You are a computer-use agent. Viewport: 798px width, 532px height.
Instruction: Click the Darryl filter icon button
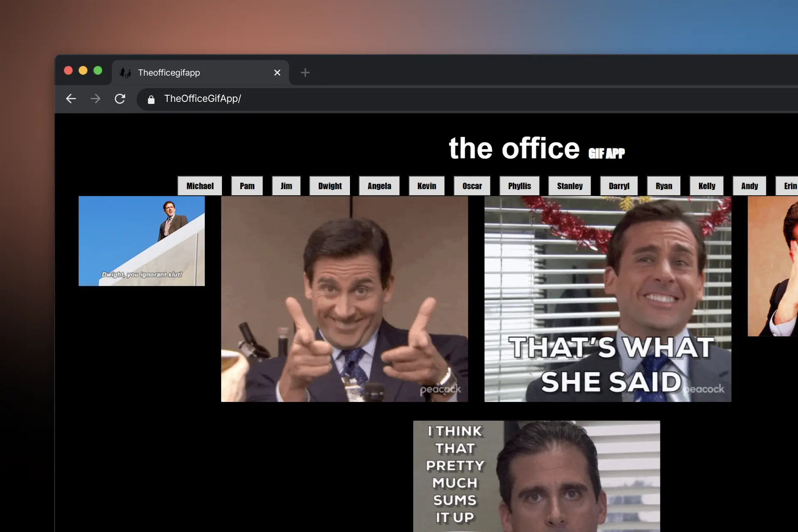click(619, 185)
